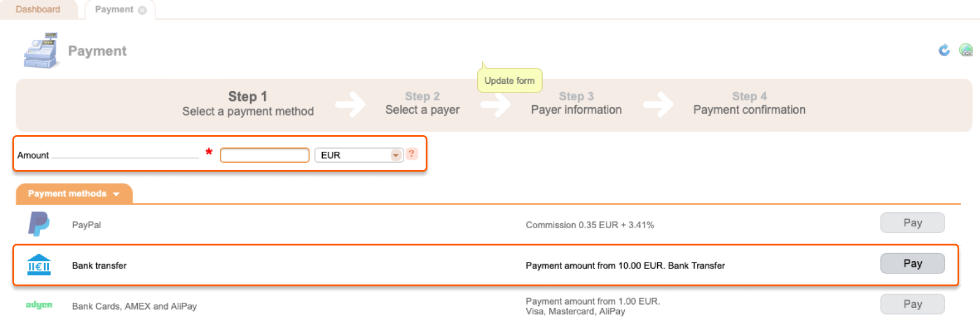Click the cash register Payment icon
The image size is (980, 331).
pyautogui.click(x=41, y=50)
